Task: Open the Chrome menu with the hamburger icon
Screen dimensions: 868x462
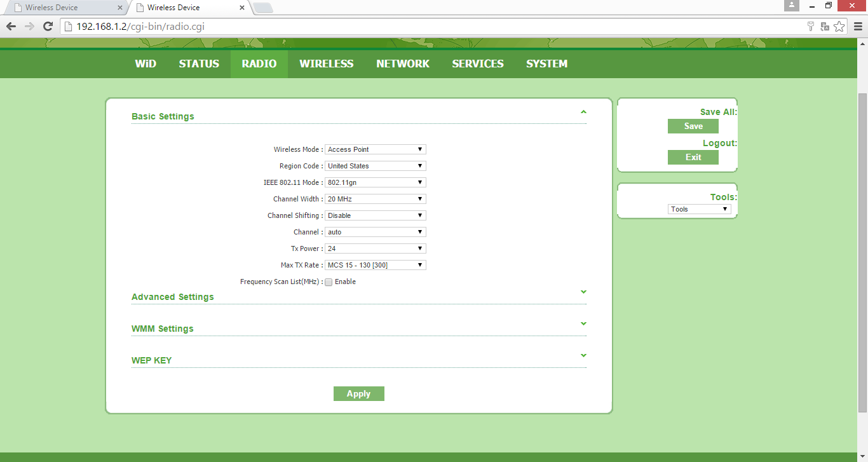Action: [x=858, y=26]
